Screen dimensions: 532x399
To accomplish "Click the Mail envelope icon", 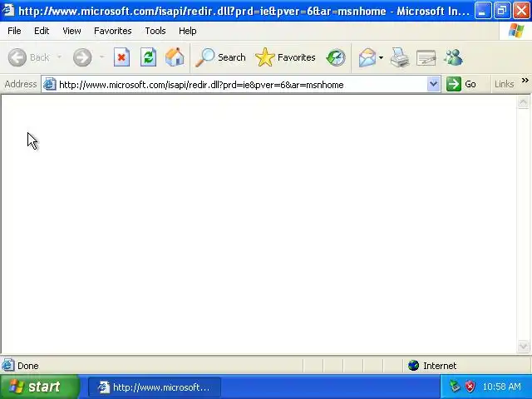I will point(367,57).
